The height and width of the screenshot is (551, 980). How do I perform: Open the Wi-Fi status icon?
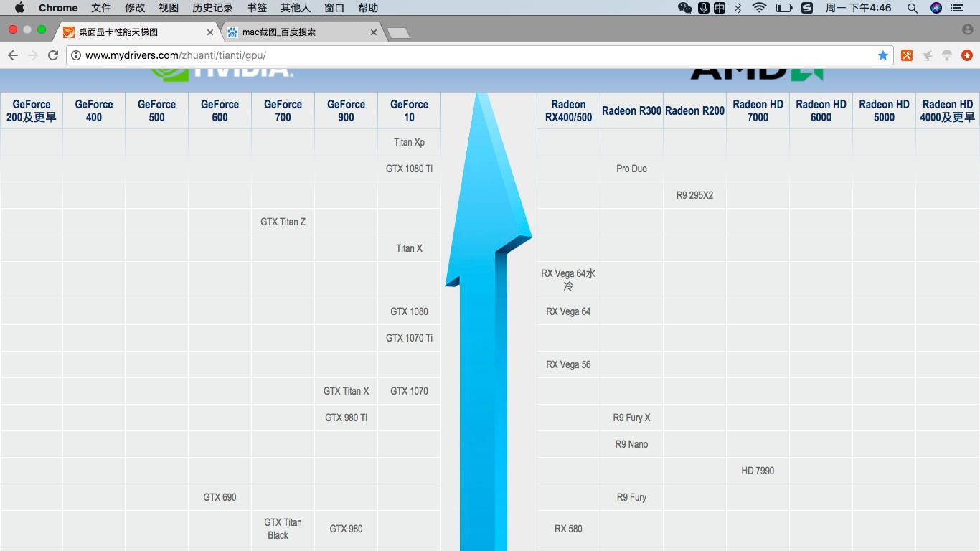tap(759, 8)
